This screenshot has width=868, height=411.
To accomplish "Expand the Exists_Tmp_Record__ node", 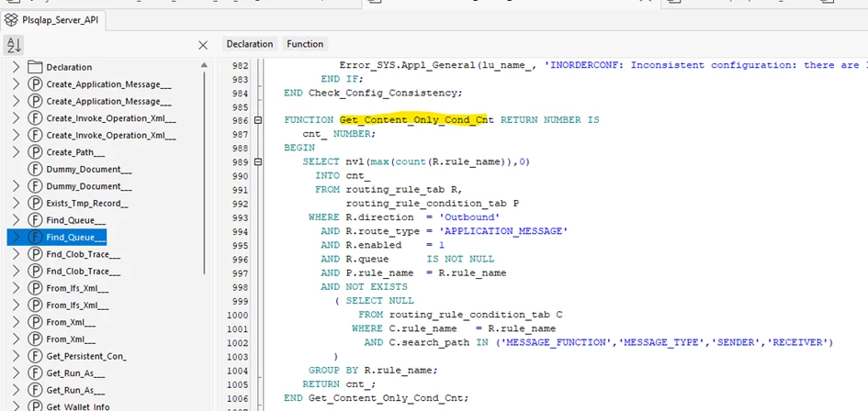I will [16, 203].
